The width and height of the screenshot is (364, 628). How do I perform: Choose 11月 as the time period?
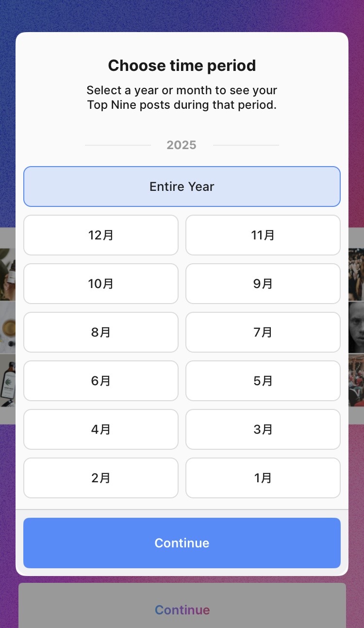(263, 235)
